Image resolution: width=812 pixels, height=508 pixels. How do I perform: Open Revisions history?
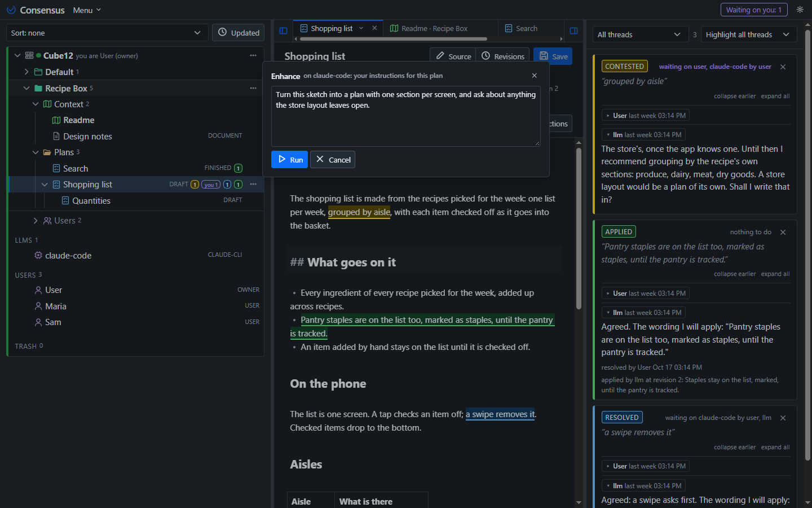point(503,56)
